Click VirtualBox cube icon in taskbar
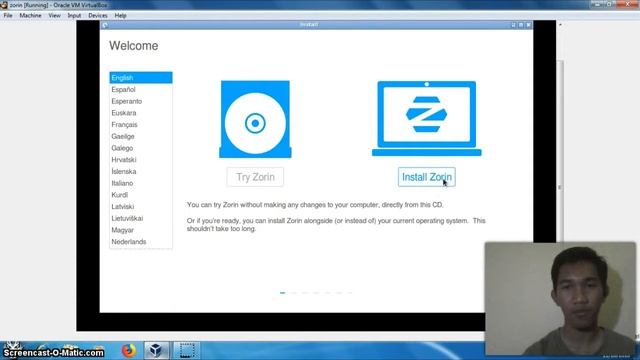640x360 pixels. pos(156,350)
